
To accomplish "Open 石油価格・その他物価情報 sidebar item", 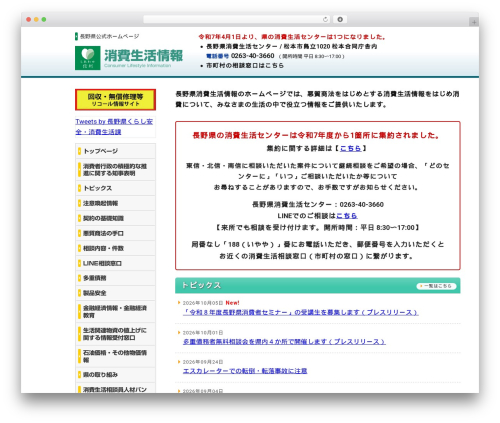I will (115, 356).
